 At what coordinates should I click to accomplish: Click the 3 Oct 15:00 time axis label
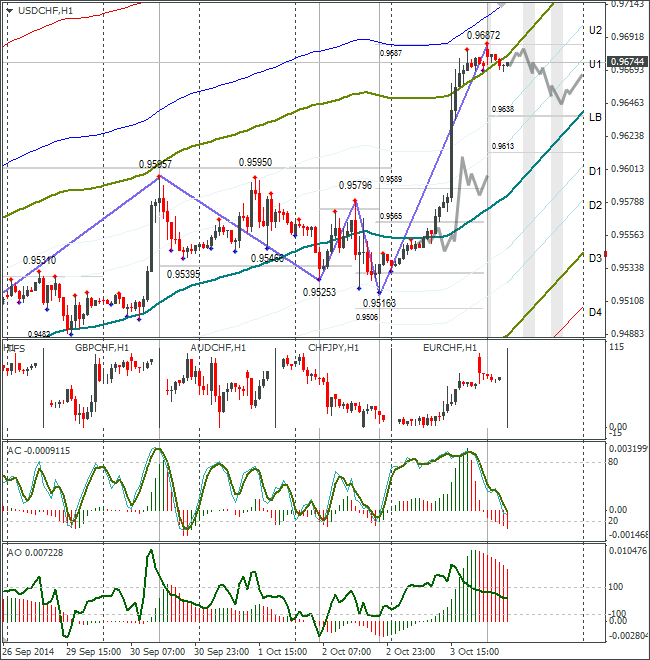475,652
